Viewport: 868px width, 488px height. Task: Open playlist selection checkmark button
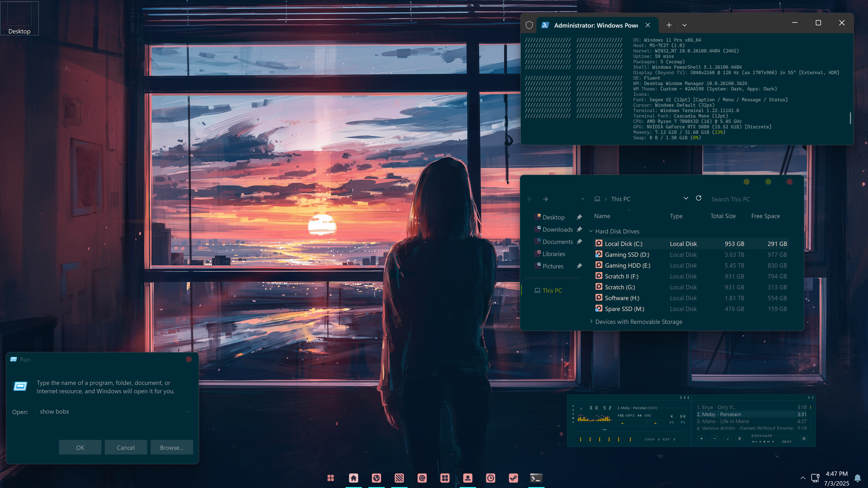click(x=728, y=438)
